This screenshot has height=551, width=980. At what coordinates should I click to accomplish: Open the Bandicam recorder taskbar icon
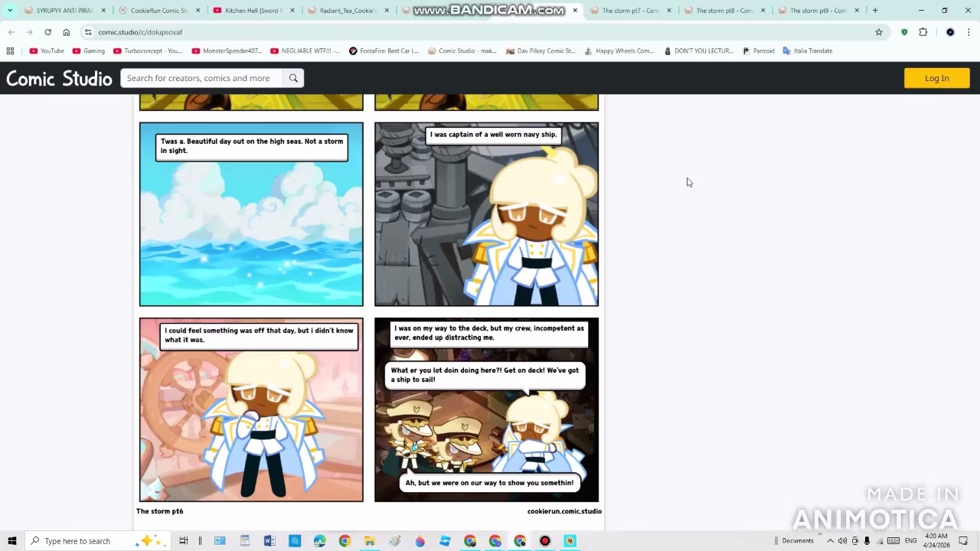(545, 541)
